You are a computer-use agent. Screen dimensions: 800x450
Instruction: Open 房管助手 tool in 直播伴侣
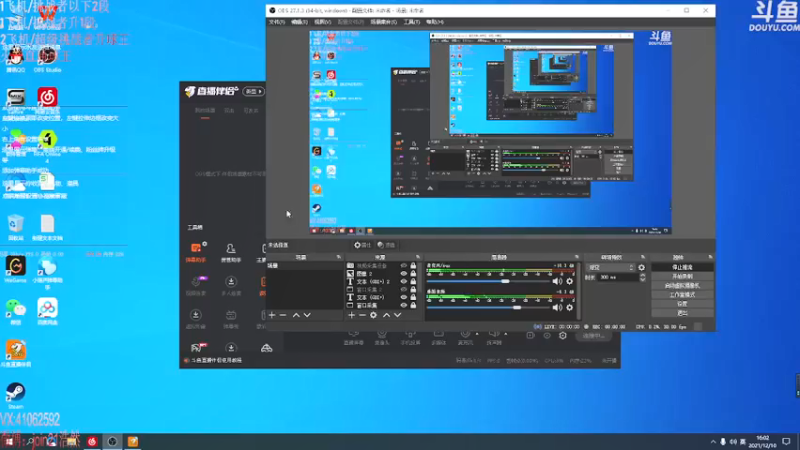(231, 252)
